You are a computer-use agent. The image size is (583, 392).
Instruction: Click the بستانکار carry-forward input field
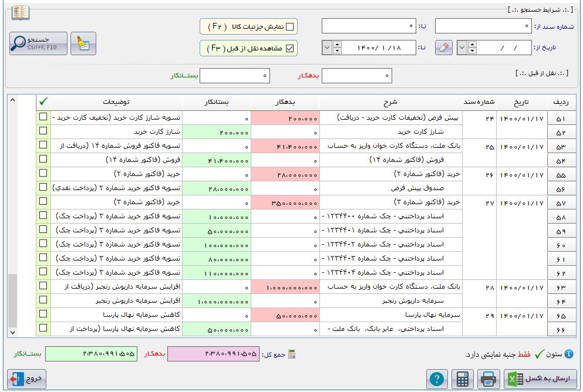[235, 76]
